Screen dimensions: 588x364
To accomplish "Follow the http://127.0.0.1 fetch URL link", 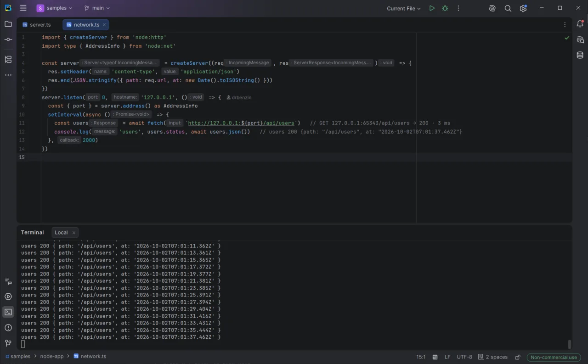I will pos(241,123).
